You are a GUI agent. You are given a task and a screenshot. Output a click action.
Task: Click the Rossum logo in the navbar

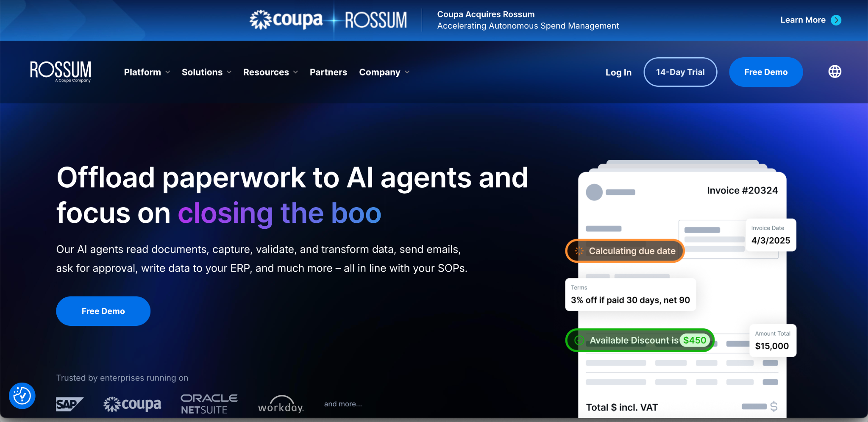[x=60, y=72]
